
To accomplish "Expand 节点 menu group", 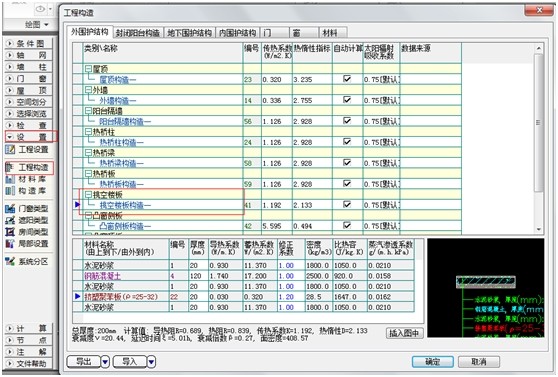I will [x=28, y=340].
